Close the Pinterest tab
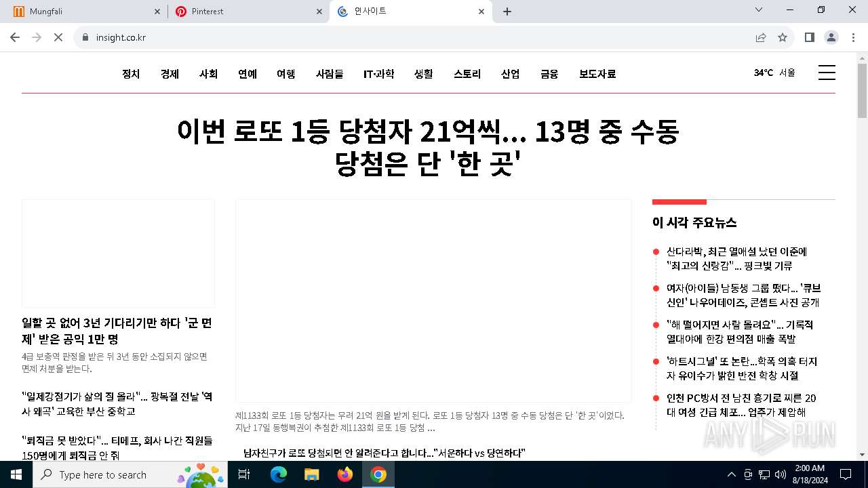 [x=319, y=12]
